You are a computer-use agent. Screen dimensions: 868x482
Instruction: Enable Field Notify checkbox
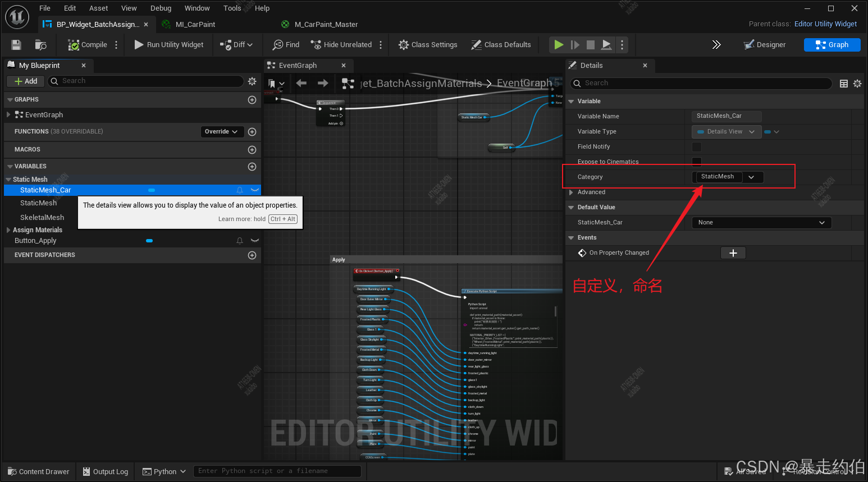pos(697,147)
